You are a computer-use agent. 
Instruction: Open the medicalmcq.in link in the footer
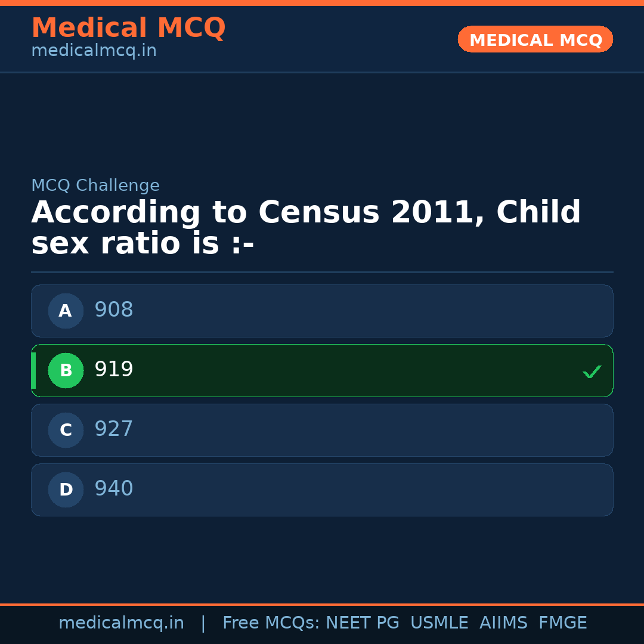tap(122, 623)
